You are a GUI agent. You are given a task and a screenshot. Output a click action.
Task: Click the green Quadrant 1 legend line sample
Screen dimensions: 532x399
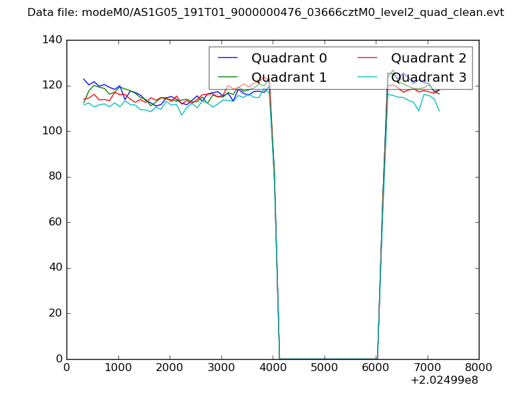[228, 77]
